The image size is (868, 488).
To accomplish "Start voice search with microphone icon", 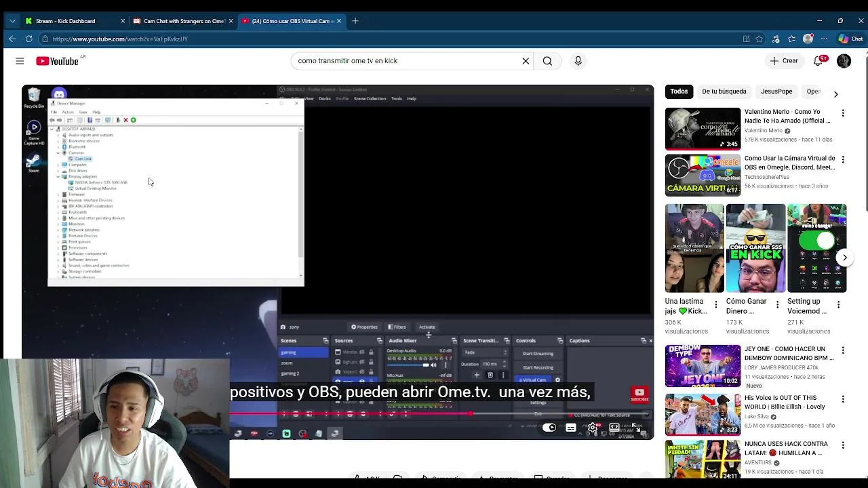I will (578, 61).
